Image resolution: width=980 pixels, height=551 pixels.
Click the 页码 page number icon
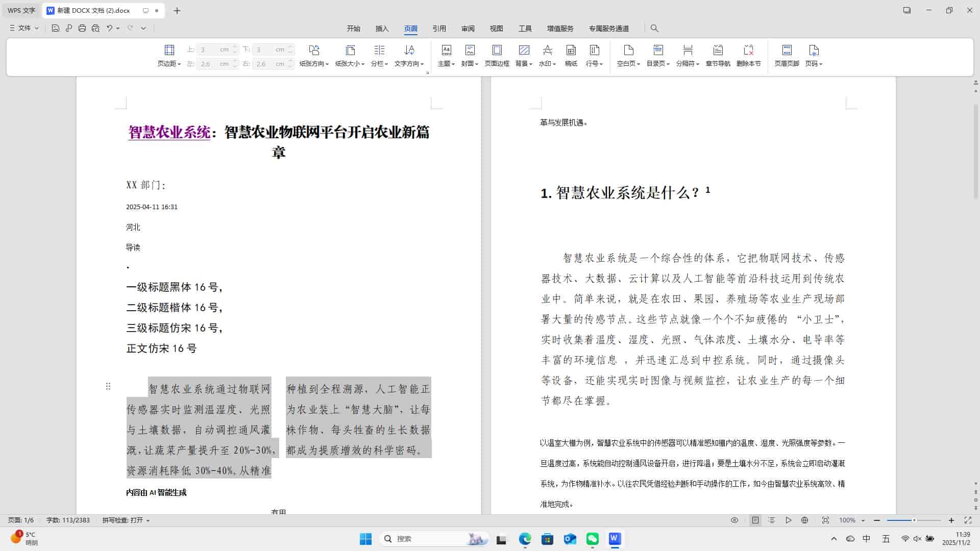click(x=814, y=50)
